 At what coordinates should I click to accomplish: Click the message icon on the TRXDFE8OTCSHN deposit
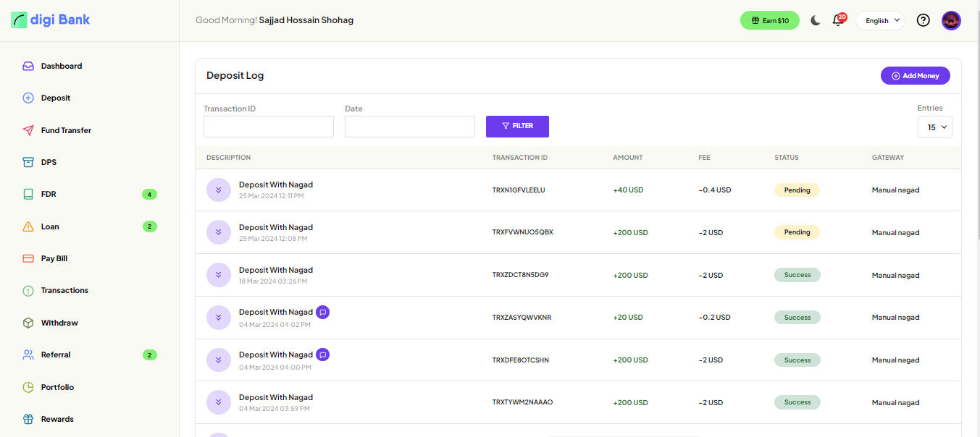pyautogui.click(x=323, y=355)
